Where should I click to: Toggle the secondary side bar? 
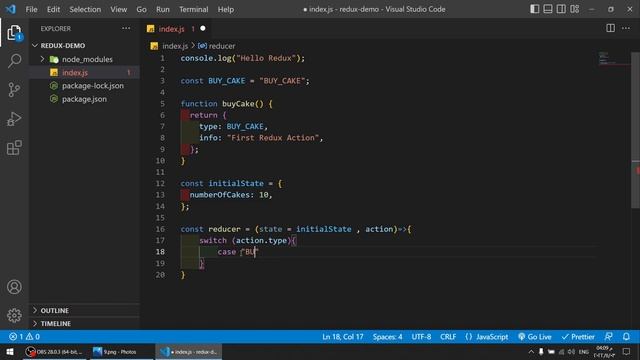(x=561, y=9)
